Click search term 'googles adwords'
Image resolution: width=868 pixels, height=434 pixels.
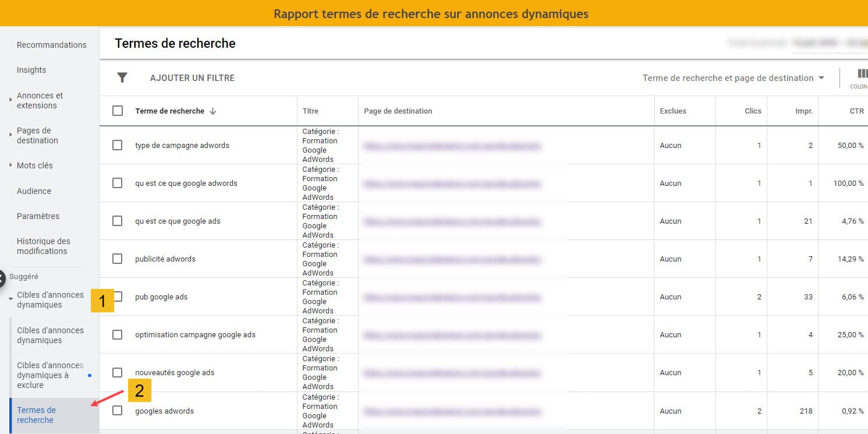[x=164, y=411]
